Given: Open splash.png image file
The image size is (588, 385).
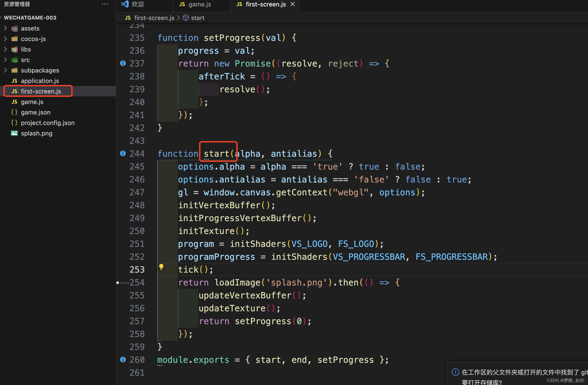Looking at the screenshot, I should click(36, 133).
